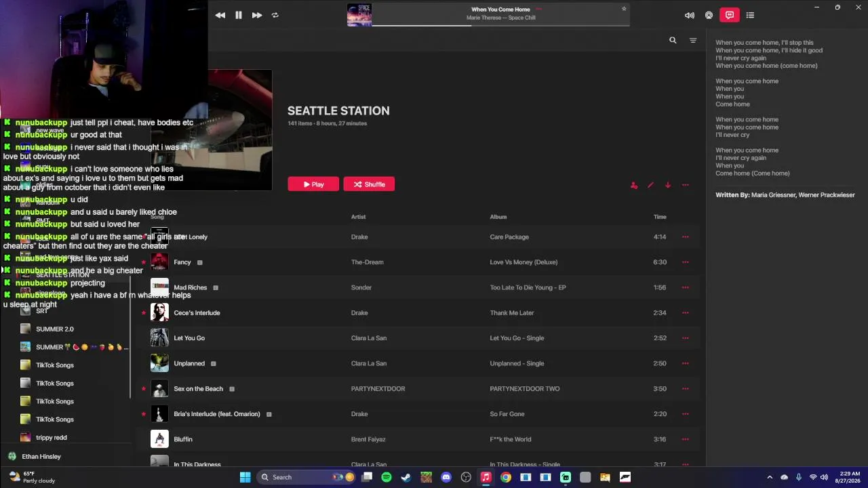Show hidden system tray icons
The width and height of the screenshot is (868, 488).
tap(770, 477)
